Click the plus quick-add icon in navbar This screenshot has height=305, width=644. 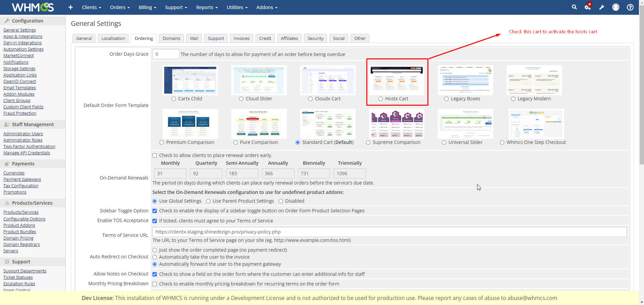(71, 7)
